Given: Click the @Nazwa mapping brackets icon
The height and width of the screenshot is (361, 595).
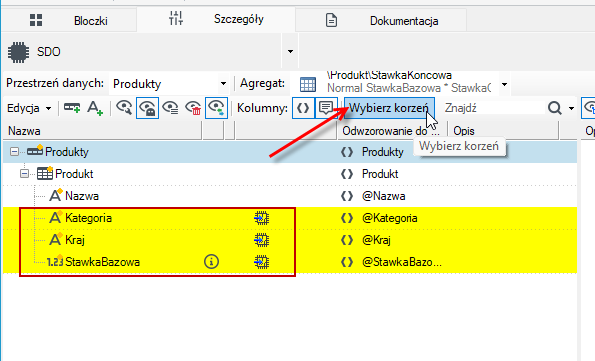Looking at the screenshot, I should click(347, 196).
